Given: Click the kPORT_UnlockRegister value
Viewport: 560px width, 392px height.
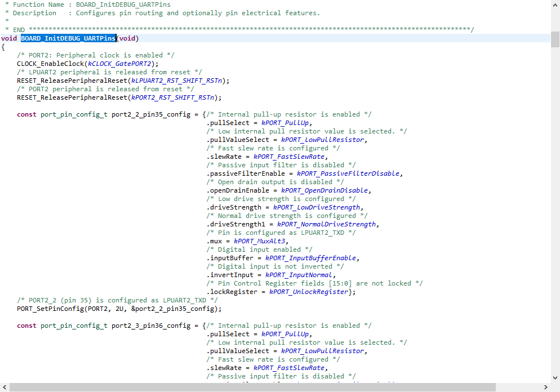Looking at the screenshot, I should click(309, 292).
